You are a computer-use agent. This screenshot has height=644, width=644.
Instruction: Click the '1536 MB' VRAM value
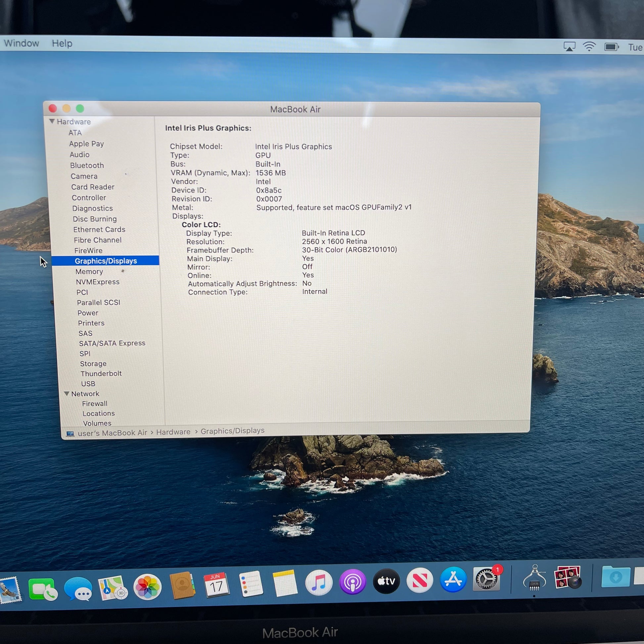coord(271,173)
